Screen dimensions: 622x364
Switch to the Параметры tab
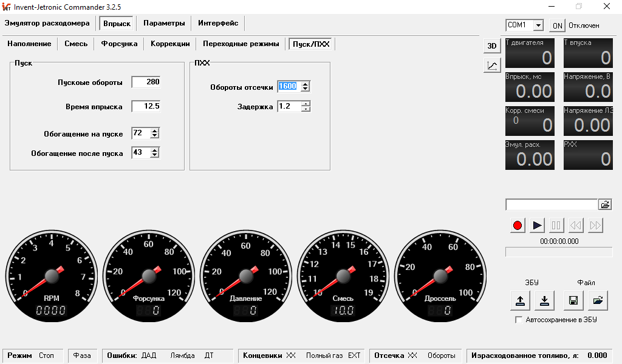[164, 23]
